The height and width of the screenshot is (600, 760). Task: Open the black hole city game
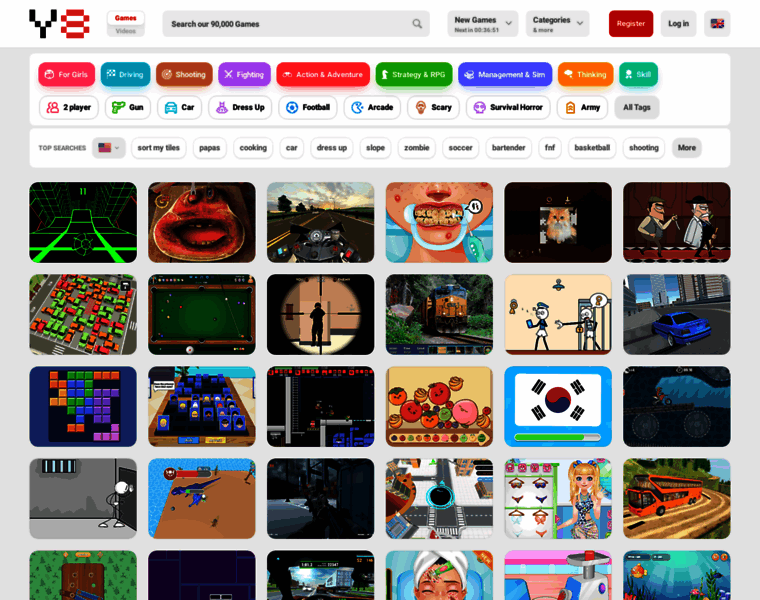[439, 499]
